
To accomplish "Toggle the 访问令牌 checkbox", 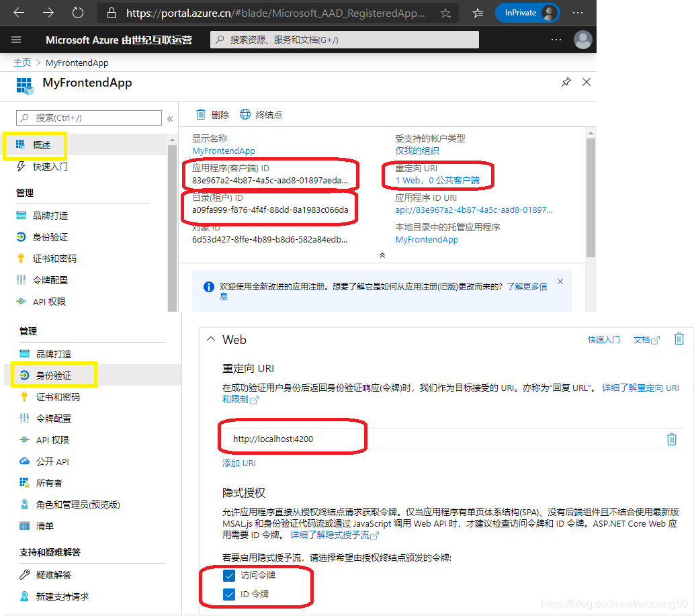I will point(229,576).
